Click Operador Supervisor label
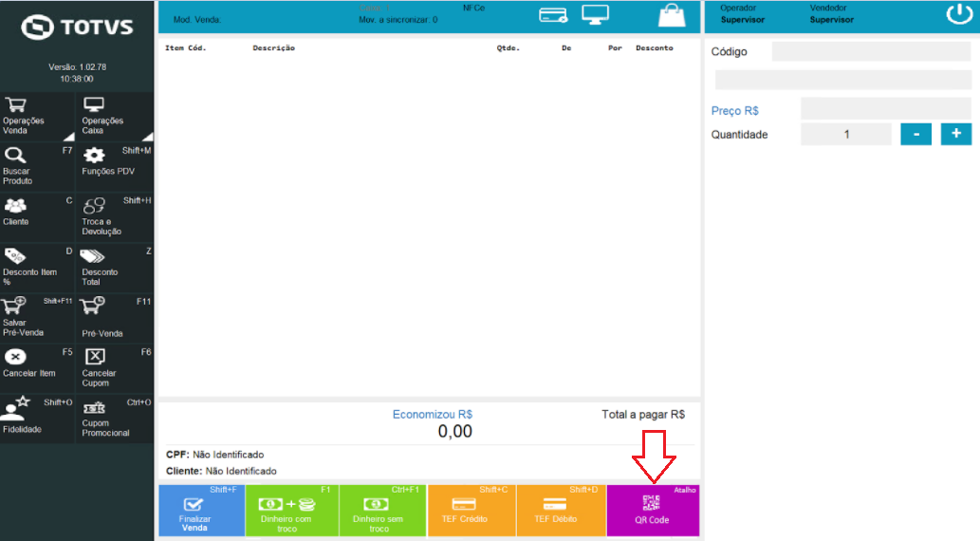 pyautogui.click(x=743, y=13)
